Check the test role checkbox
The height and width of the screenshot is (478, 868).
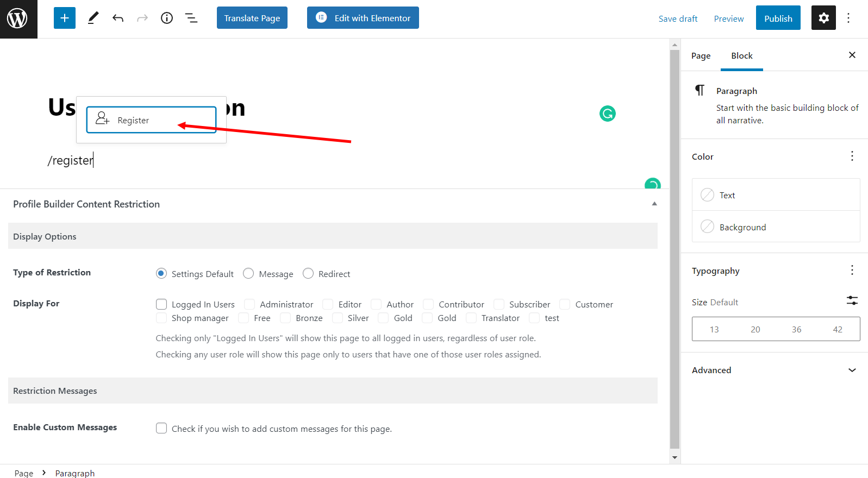[534, 318]
